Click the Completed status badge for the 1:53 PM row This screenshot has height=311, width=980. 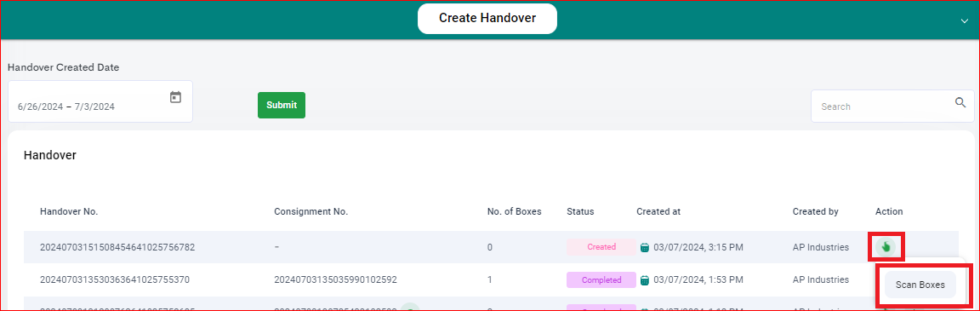[601, 279]
